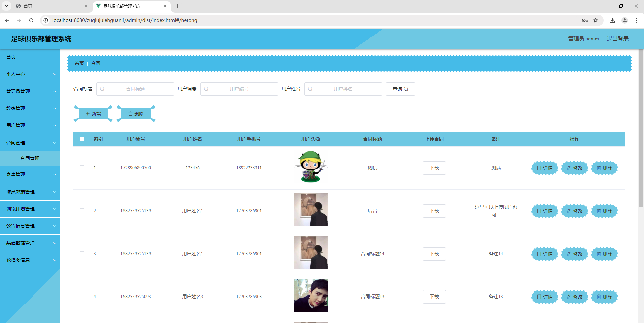
Task: Click the 新增 add button
Action: (93, 114)
